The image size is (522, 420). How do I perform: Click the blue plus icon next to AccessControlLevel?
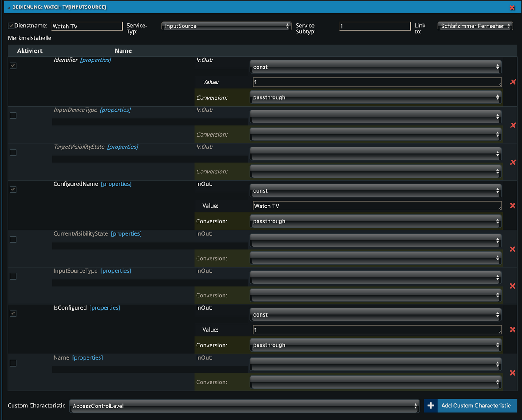click(x=430, y=405)
